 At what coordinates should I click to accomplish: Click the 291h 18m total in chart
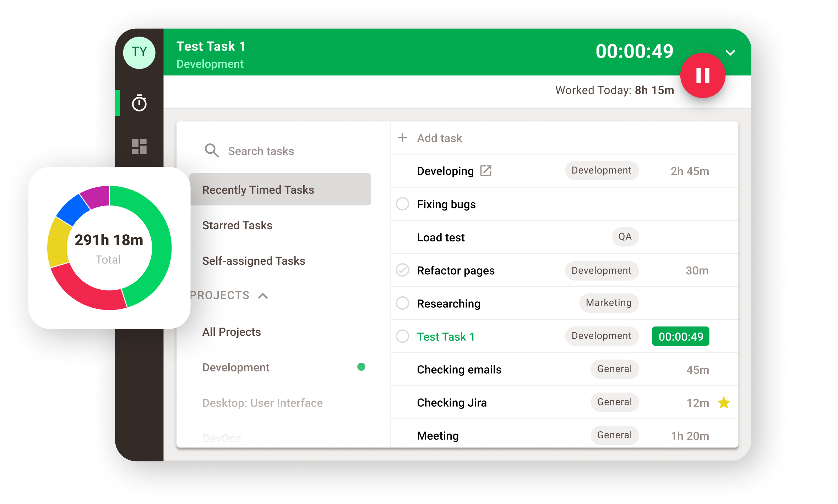click(x=109, y=240)
